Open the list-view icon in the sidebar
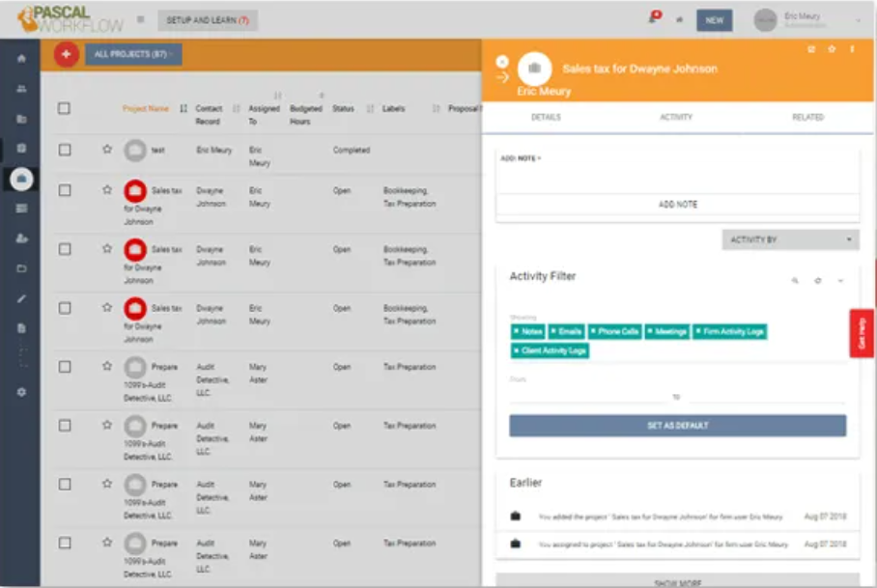 [x=21, y=209]
